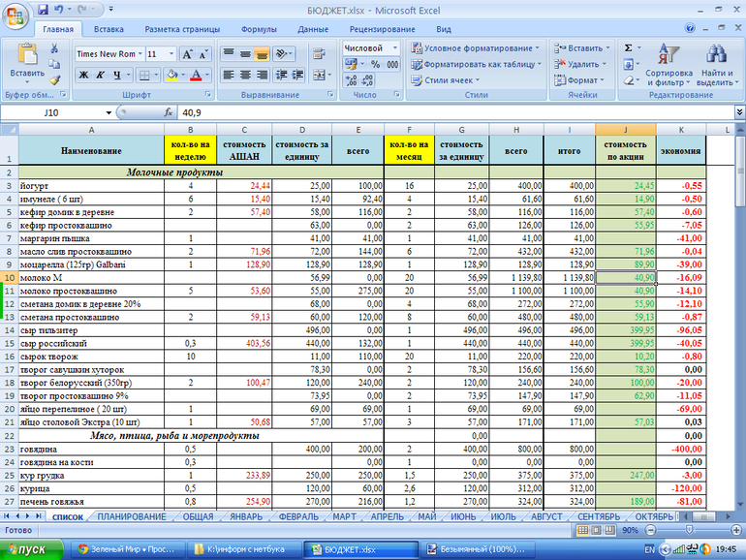
Task: Apply percent style format
Action: [376, 64]
